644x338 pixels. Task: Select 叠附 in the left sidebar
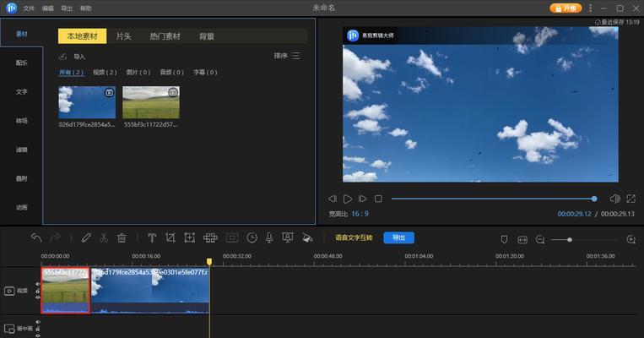coord(21,178)
